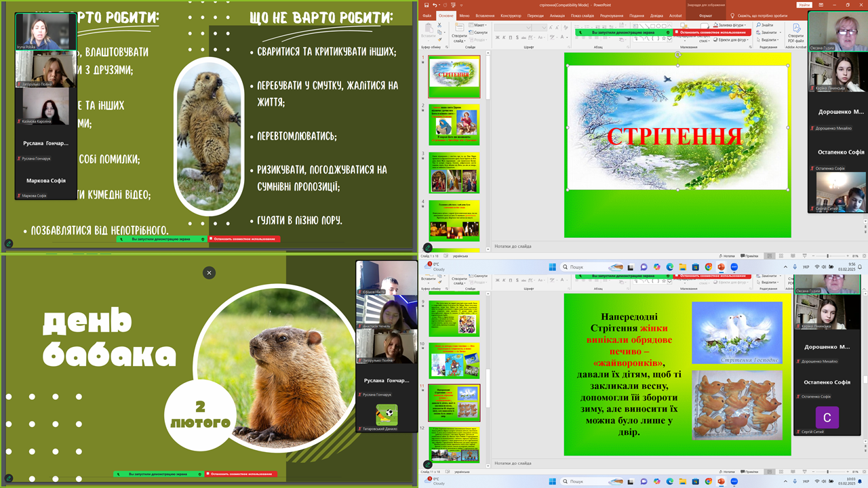
Task: Click the rotation handle above СТРІТЕННЯ picture
Action: click(x=677, y=55)
